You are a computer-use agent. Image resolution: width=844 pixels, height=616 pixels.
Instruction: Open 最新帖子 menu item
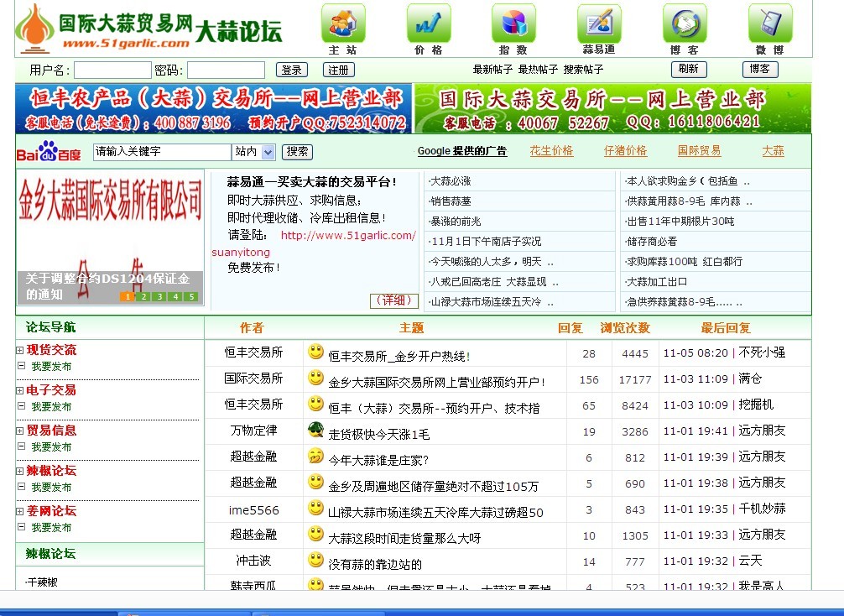point(492,70)
